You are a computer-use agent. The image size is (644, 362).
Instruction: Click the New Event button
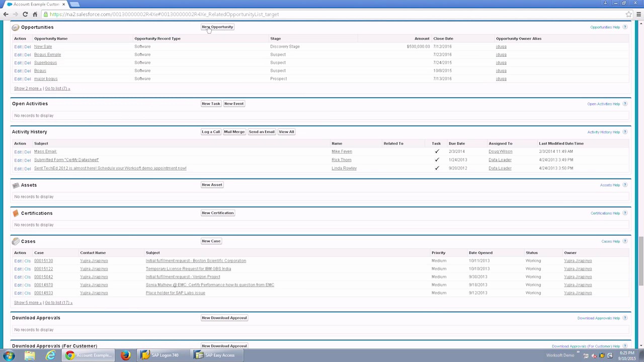point(234,104)
